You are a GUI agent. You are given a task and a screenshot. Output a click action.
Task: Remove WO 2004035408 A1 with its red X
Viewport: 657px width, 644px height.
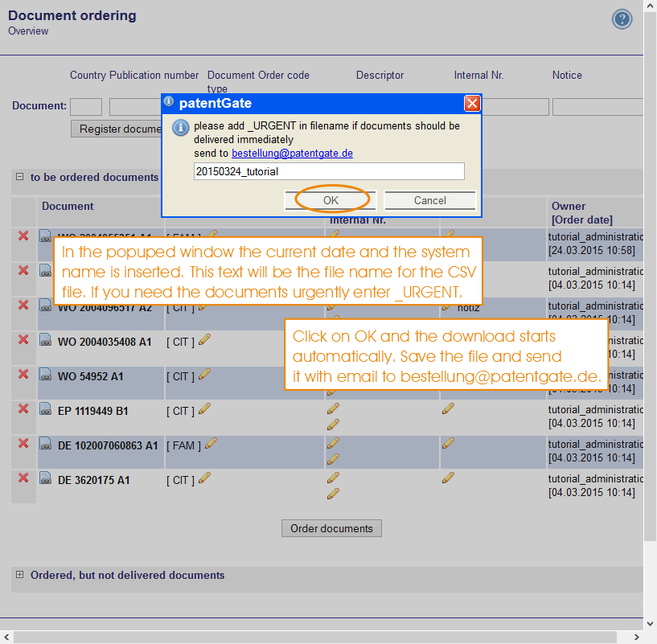(x=23, y=339)
